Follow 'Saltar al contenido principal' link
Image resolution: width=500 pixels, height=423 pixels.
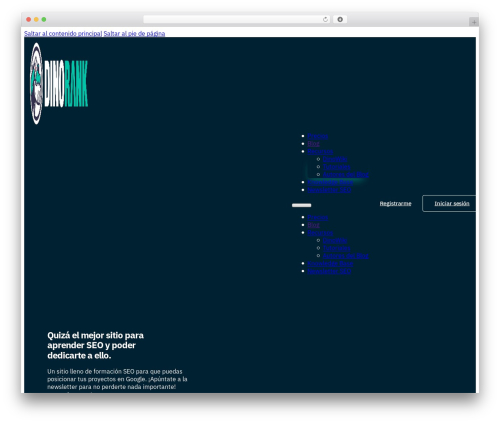(63, 33)
